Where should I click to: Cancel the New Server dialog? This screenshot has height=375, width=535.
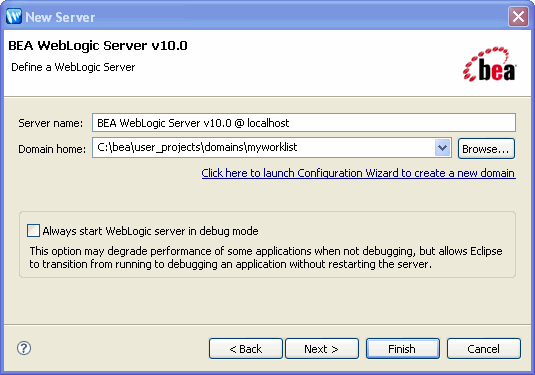[x=484, y=349]
